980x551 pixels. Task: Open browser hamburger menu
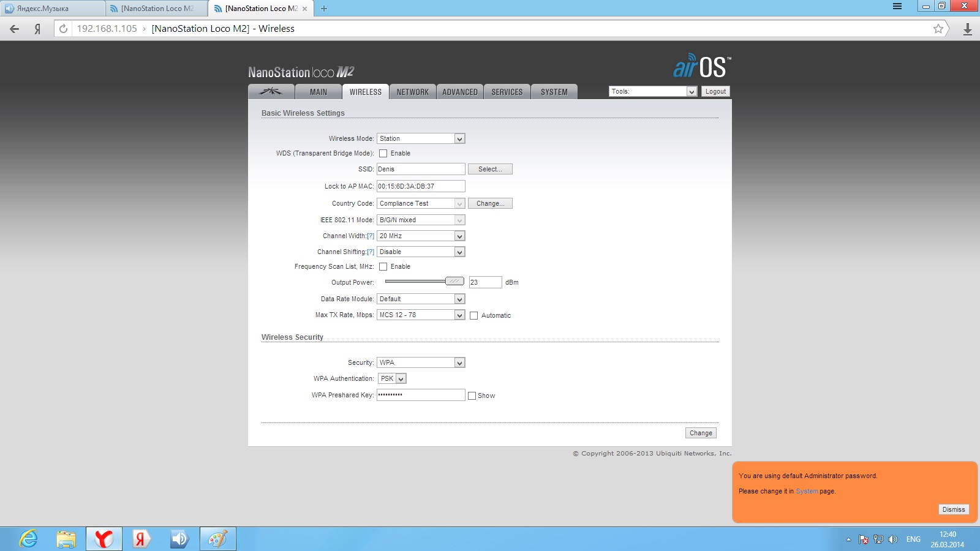point(897,6)
